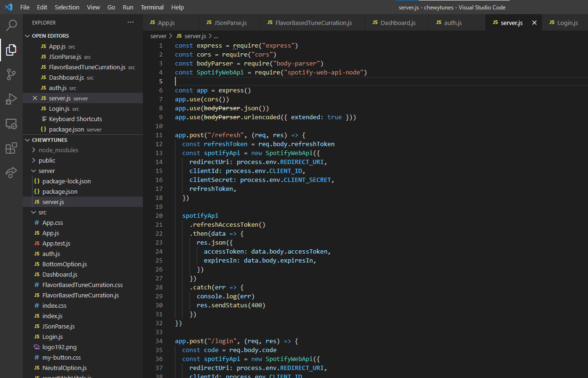Click the server breadcrumb segment
The height and width of the screenshot is (378, 588).
coord(158,36)
